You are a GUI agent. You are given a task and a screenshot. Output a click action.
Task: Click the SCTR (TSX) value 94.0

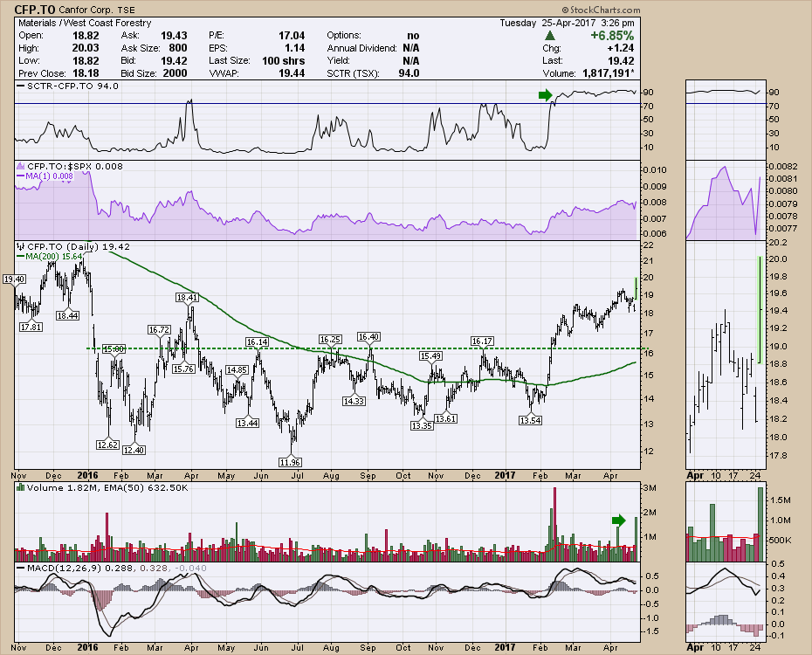(409, 73)
